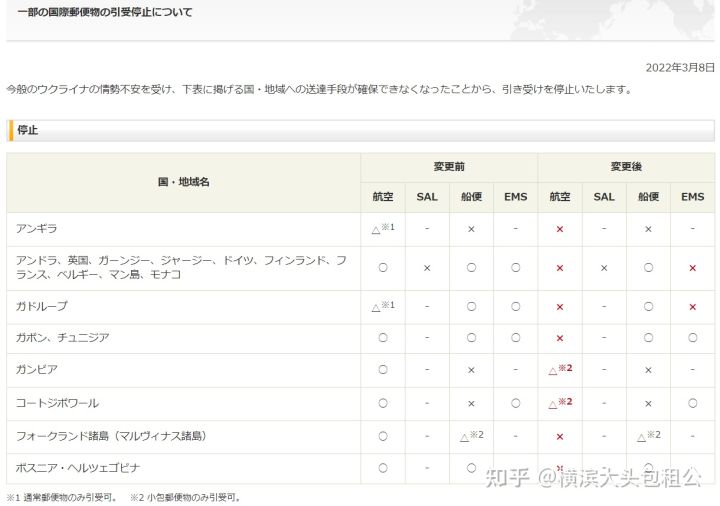
Task: Click footnote ※2 小包郵便物のみ引受可
Action: coord(185,497)
